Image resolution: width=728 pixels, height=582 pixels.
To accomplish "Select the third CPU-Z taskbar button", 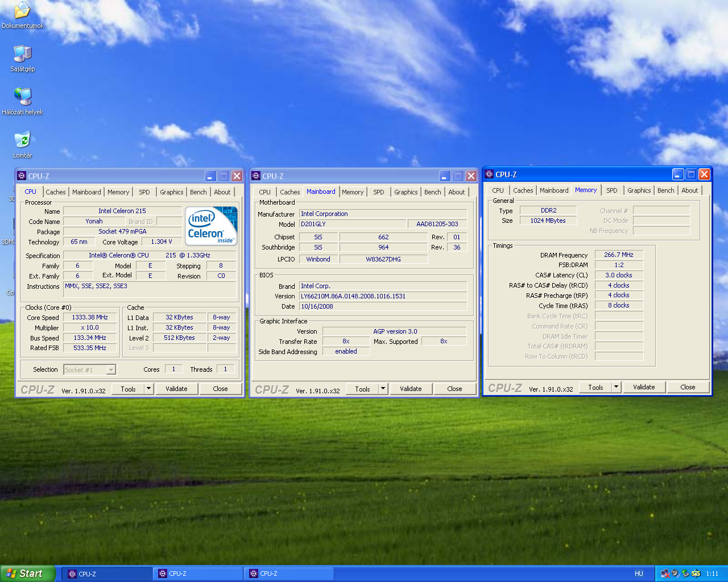I will 289,573.
